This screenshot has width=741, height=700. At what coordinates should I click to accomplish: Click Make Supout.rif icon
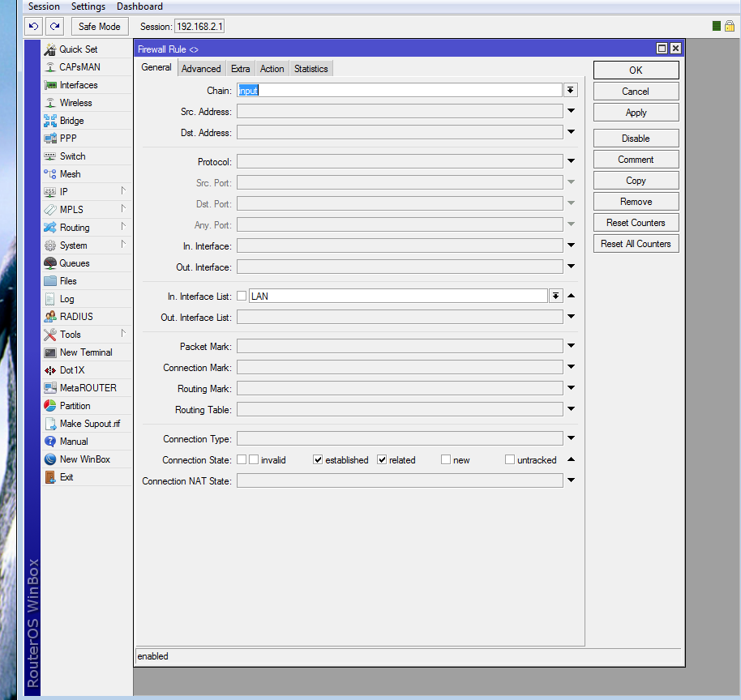(x=50, y=424)
